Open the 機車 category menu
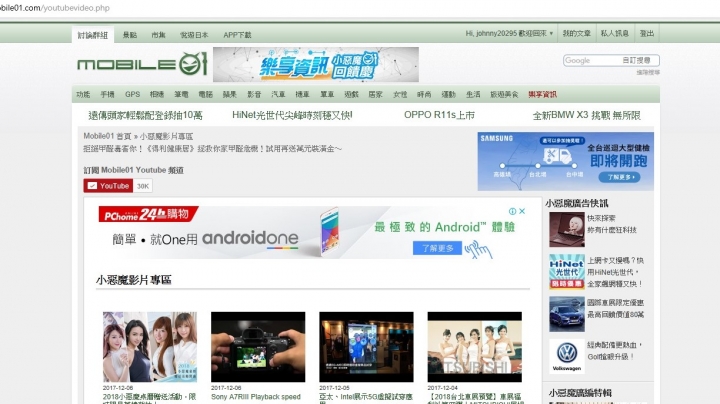 [302, 94]
